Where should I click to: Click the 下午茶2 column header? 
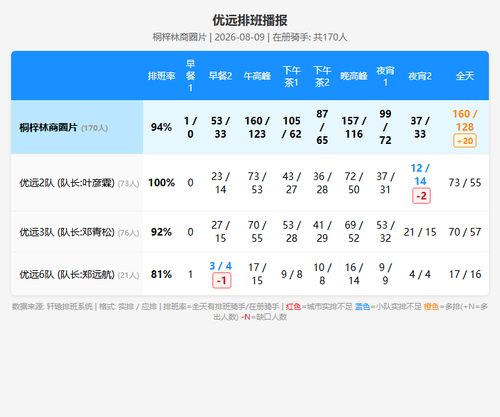[322, 76]
